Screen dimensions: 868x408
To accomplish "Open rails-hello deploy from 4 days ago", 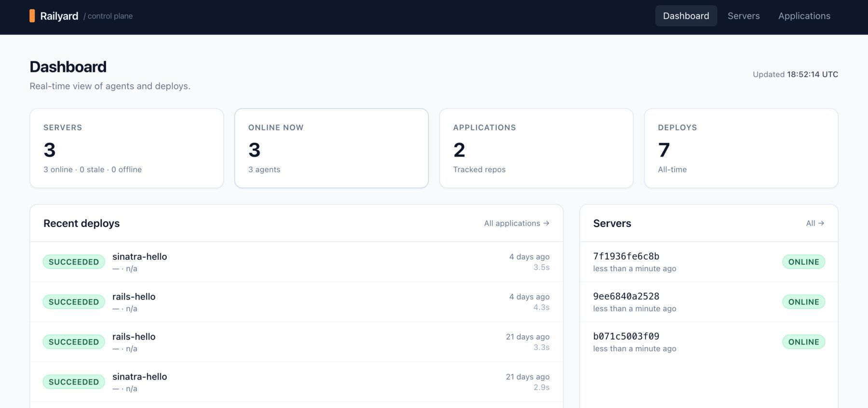I will 297,302.
